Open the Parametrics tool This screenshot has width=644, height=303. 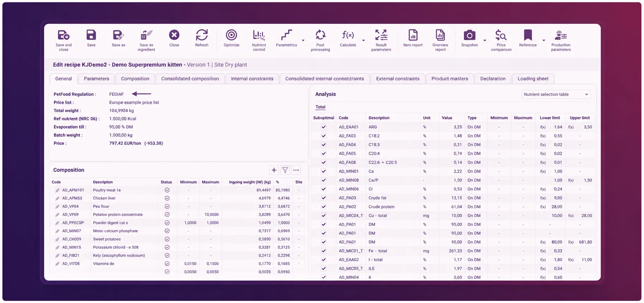(x=286, y=35)
